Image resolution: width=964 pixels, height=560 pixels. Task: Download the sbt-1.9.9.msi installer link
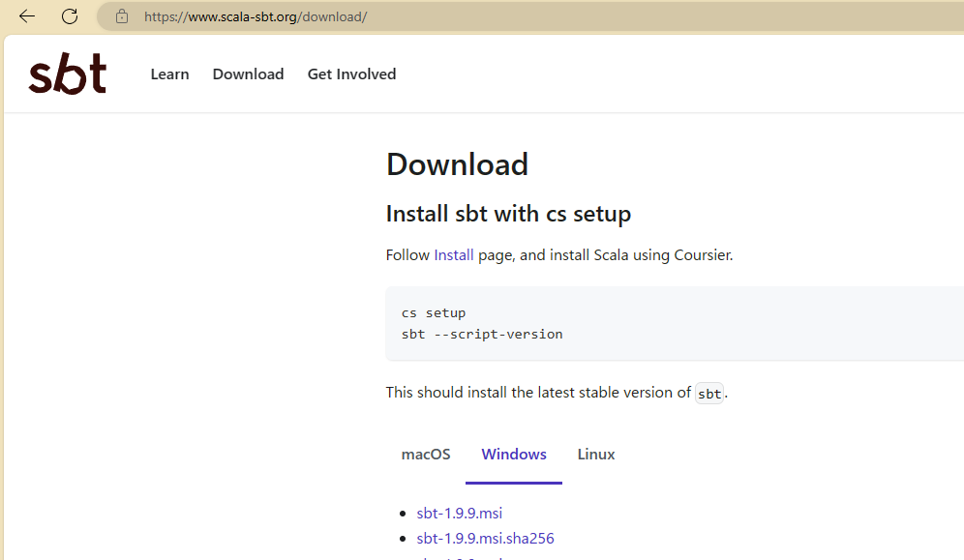pos(460,513)
